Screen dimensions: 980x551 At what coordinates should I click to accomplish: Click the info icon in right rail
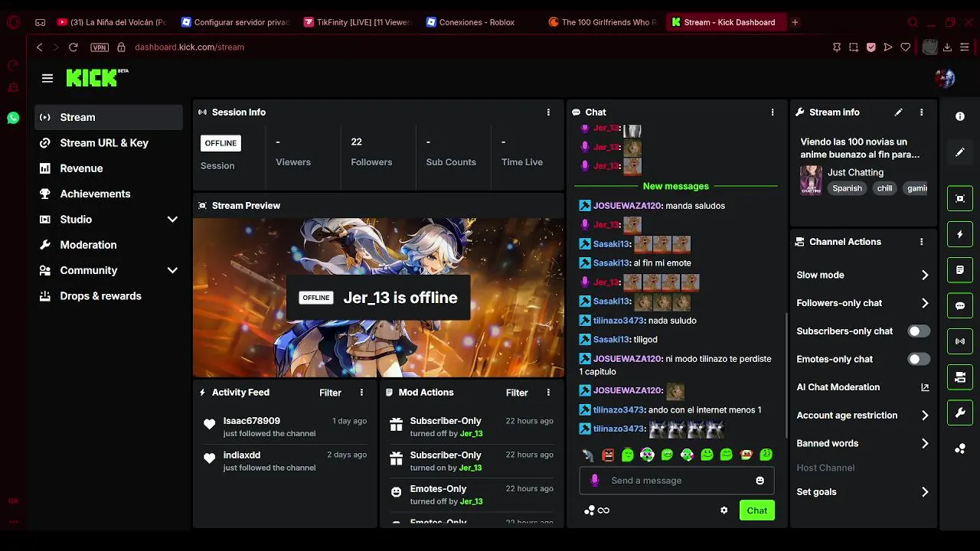960,116
